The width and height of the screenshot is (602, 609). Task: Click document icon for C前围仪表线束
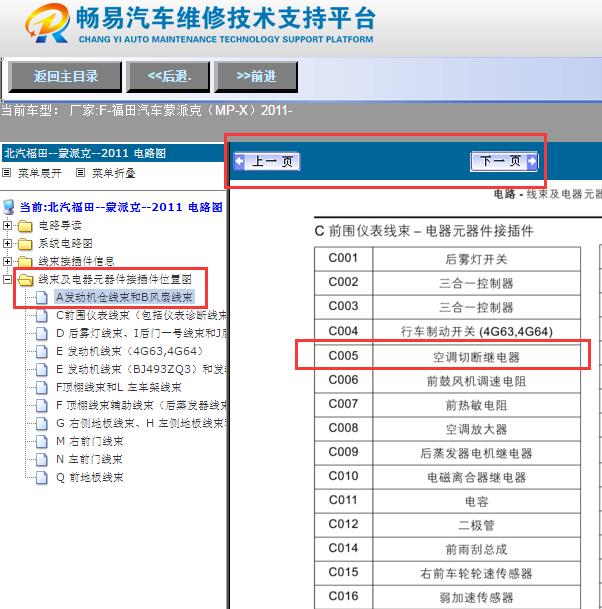42,315
